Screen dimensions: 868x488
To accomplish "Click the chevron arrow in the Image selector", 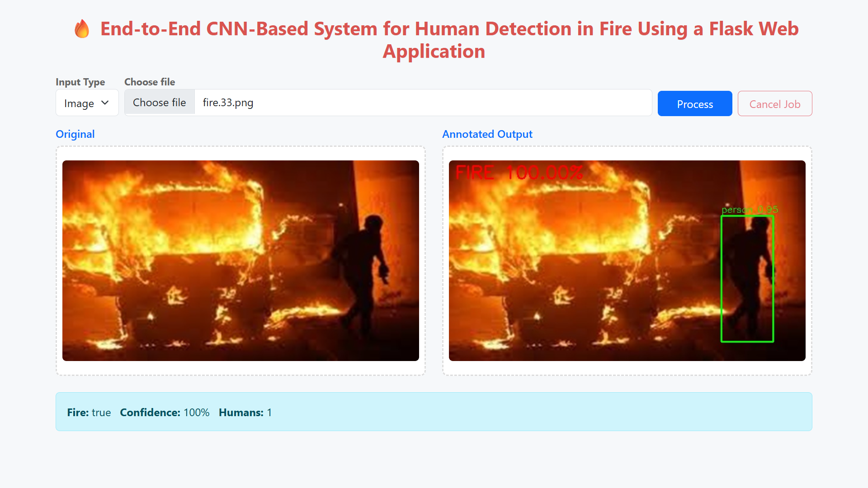I will tap(105, 103).
